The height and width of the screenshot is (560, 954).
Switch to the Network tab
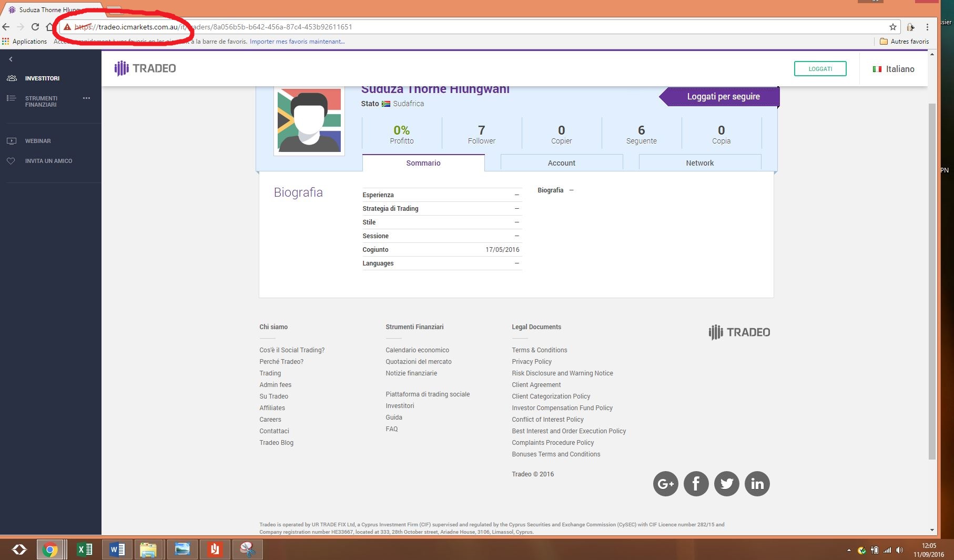(699, 163)
